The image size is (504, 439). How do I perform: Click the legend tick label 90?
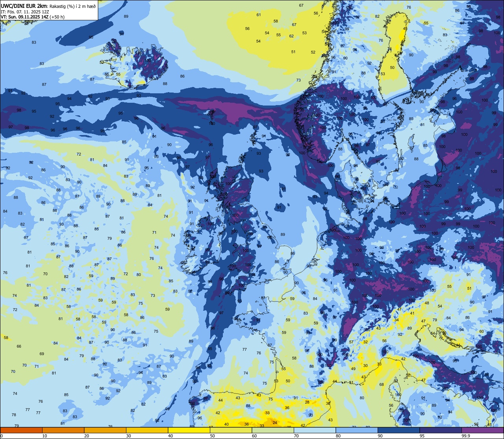click(380, 436)
